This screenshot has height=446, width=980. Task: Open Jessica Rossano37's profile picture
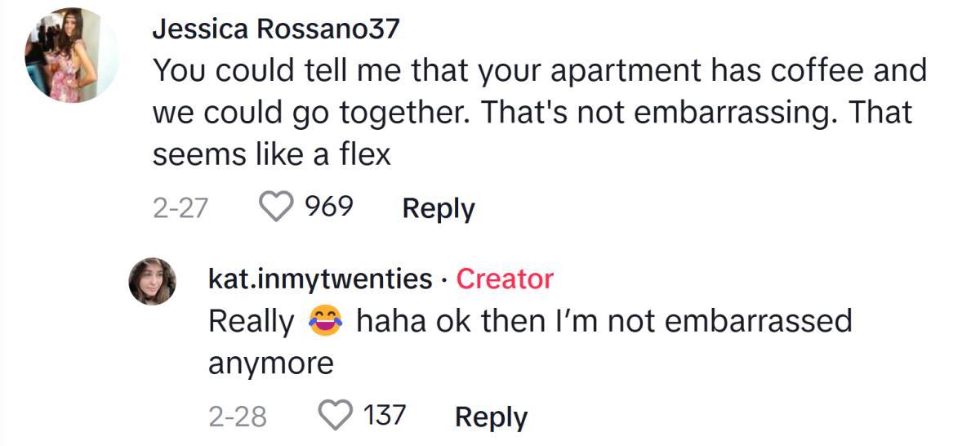[72, 56]
